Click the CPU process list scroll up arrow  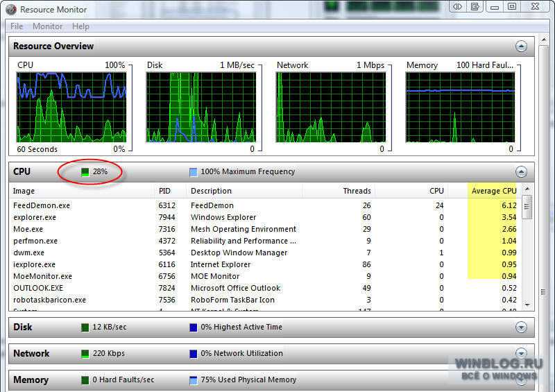pyautogui.click(x=527, y=189)
